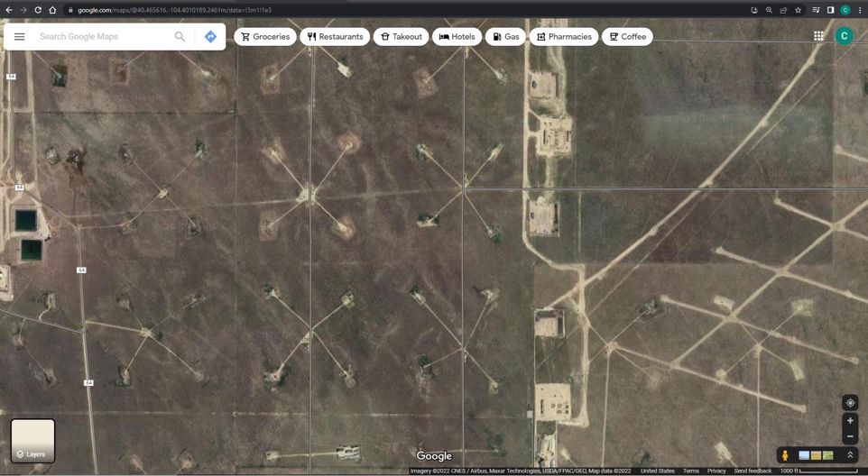Toggle the browser side panel
Screen dimensions: 868x476
tap(830, 10)
